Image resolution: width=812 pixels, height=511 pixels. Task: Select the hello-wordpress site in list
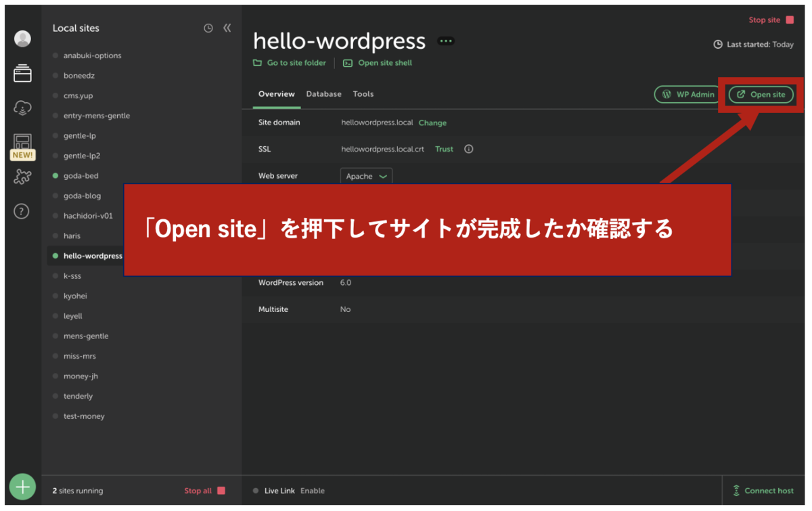[93, 256]
